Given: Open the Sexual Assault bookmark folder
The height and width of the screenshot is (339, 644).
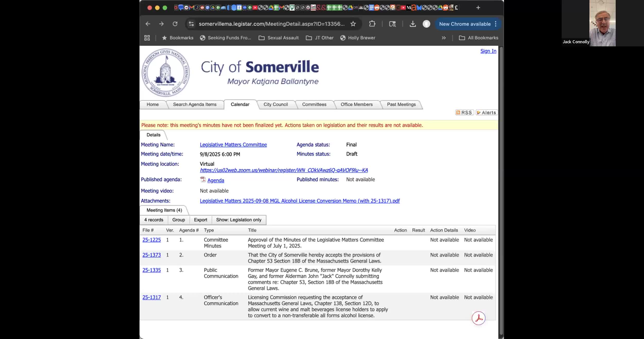Looking at the screenshot, I should [x=279, y=38].
